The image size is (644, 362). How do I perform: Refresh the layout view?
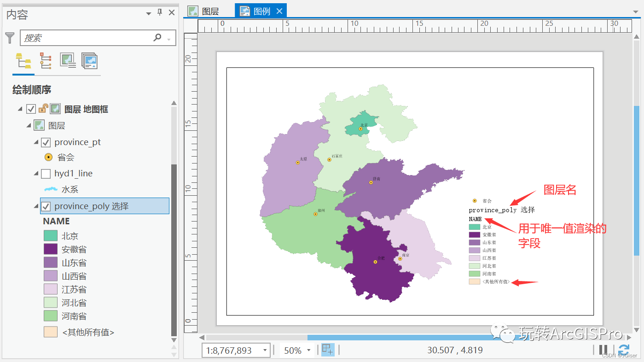point(623,350)
